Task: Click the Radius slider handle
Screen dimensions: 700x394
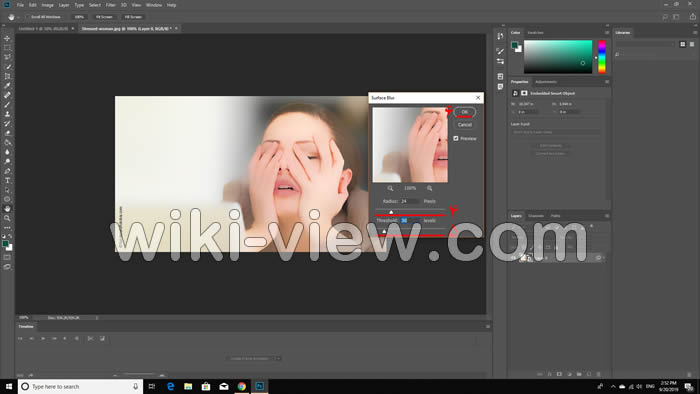Action: point(391,212)
